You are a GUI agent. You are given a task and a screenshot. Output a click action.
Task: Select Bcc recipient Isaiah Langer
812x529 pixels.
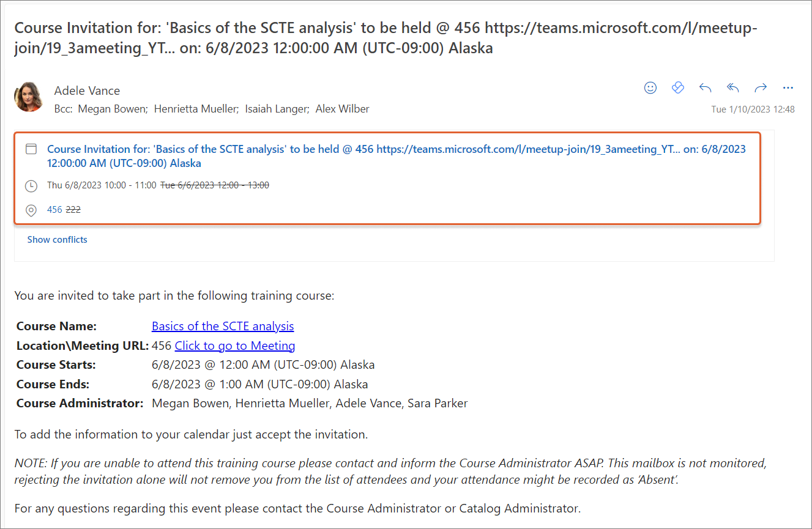tap(275, 109)
